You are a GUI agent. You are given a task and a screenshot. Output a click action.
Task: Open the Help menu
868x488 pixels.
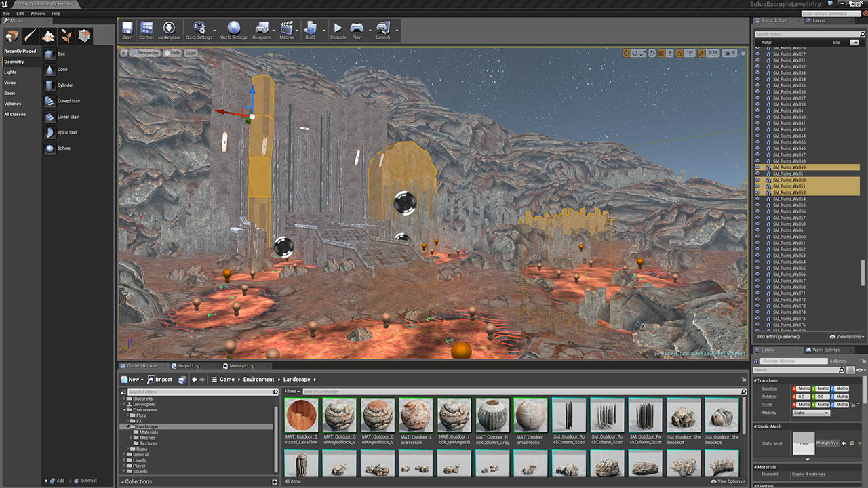56,13
